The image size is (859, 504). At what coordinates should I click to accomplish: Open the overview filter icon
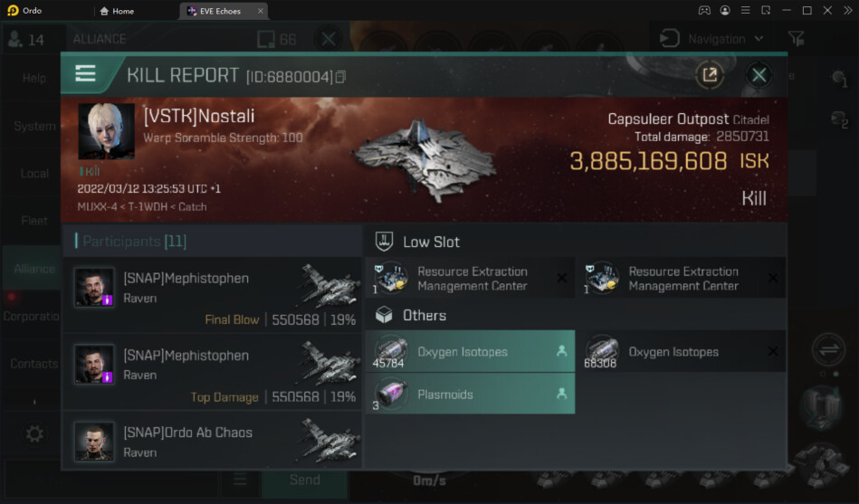pos(796,38)
